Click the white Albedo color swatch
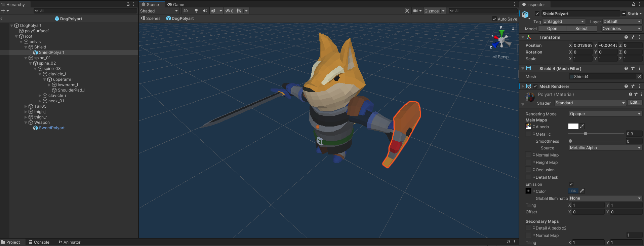Viewport: 644px width, 246px height. coord(573,126)
